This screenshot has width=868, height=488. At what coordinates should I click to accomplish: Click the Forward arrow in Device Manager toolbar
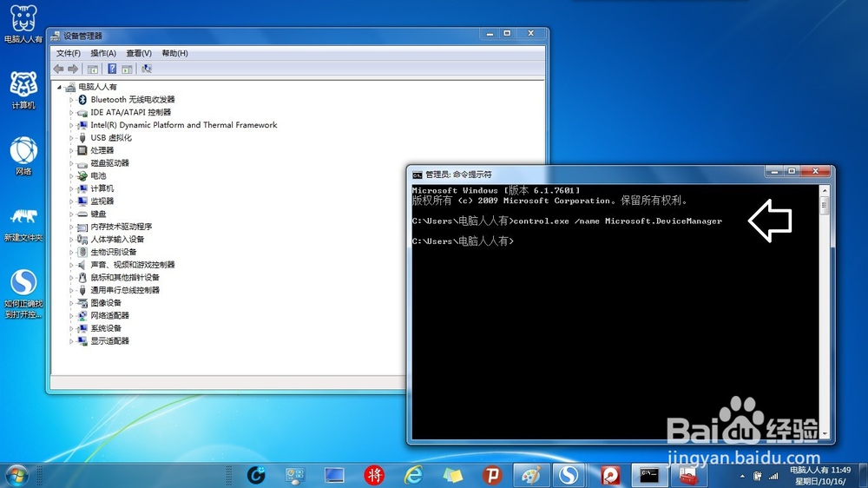pos(73,69)
